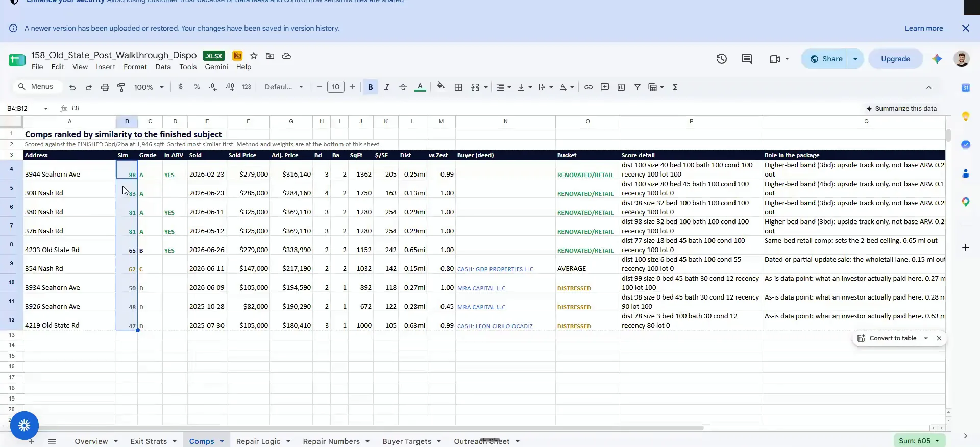Click the Insert chart icon
The image size is (980, 447).
coord(621,87)
